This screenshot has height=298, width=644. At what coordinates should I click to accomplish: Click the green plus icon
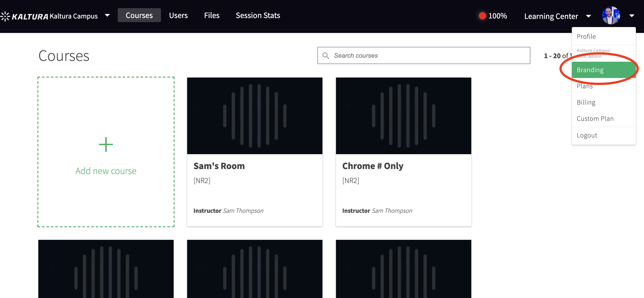pos(106,144)
